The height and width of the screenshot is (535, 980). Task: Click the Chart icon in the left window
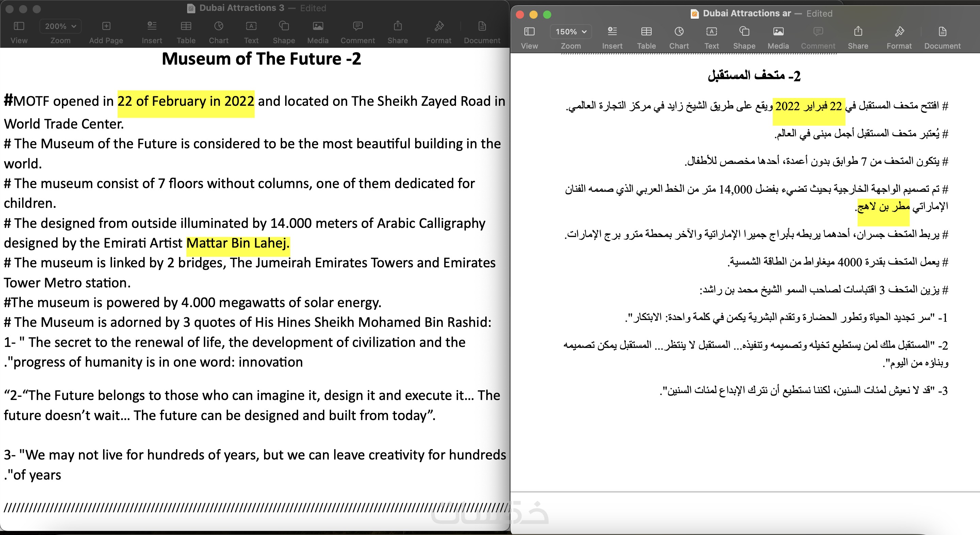click(x=218, y=26)
